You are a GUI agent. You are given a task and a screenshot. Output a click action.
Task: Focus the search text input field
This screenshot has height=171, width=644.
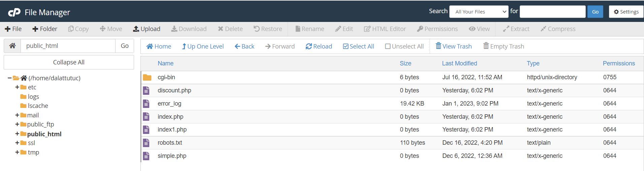(x=552, y=12)
